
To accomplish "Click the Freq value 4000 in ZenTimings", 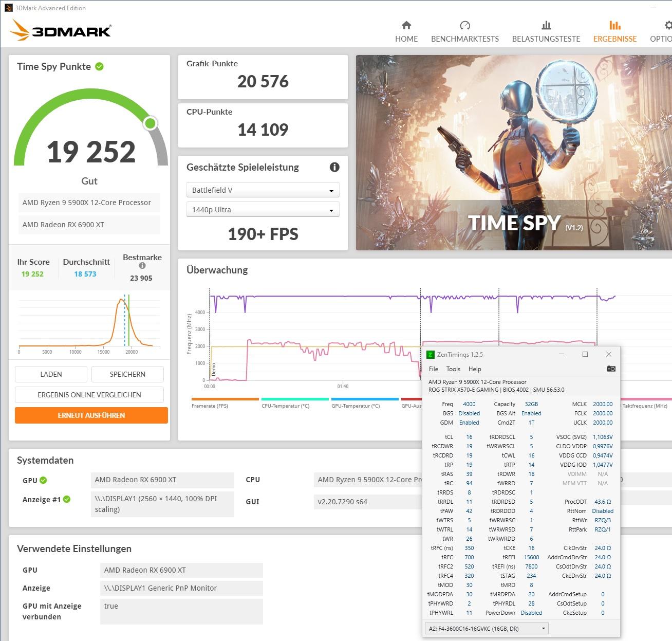I will 469,404.
